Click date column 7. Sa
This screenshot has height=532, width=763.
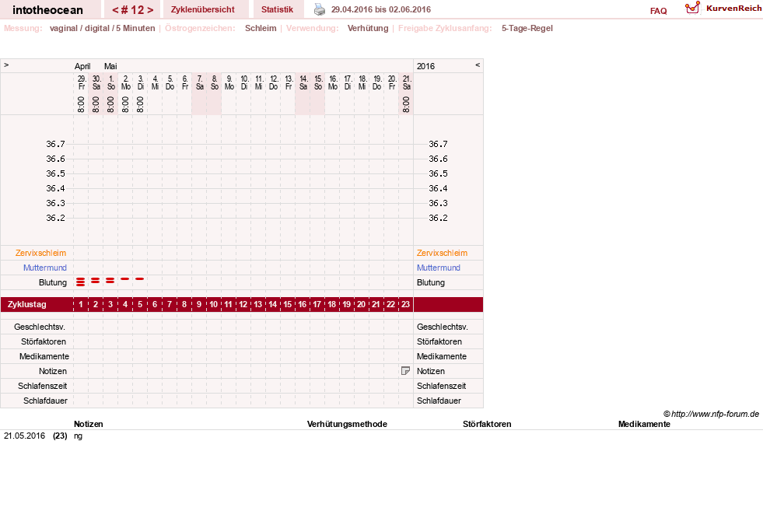click(200, 82)
